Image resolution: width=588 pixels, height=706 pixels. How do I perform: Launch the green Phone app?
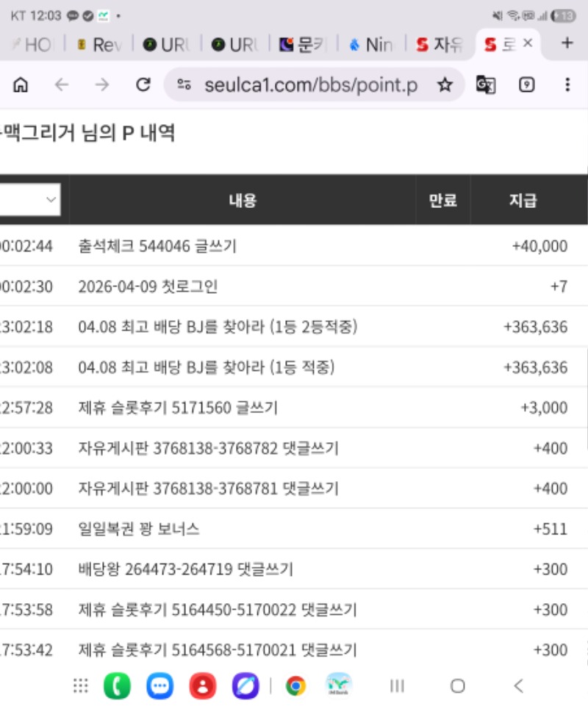(117, 686)
